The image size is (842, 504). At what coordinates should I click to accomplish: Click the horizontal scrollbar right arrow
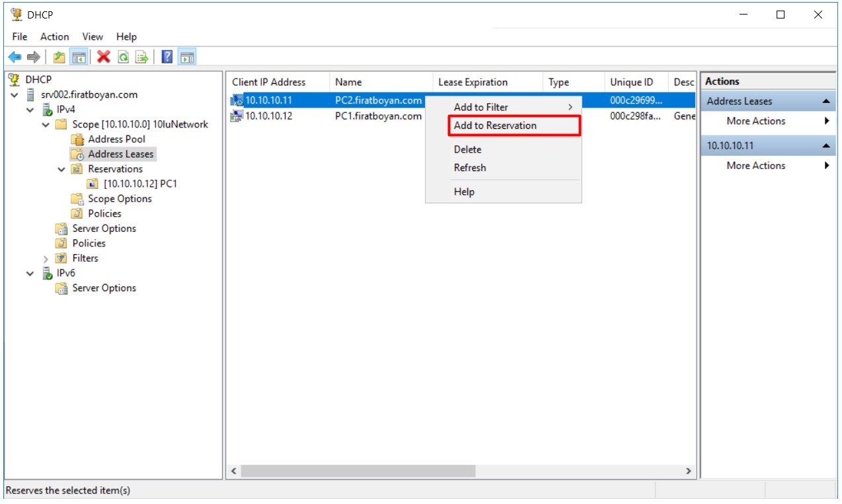(x=688, y=471)
